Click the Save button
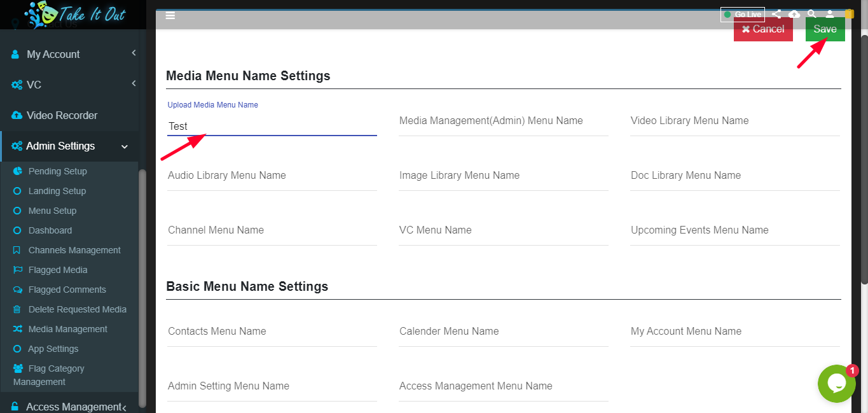This screenshot has width=868, height=413. click(825, 29)
